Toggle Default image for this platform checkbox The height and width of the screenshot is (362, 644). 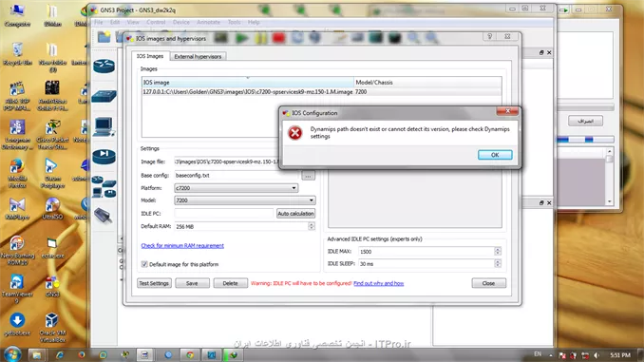click(x=144, y=264)
